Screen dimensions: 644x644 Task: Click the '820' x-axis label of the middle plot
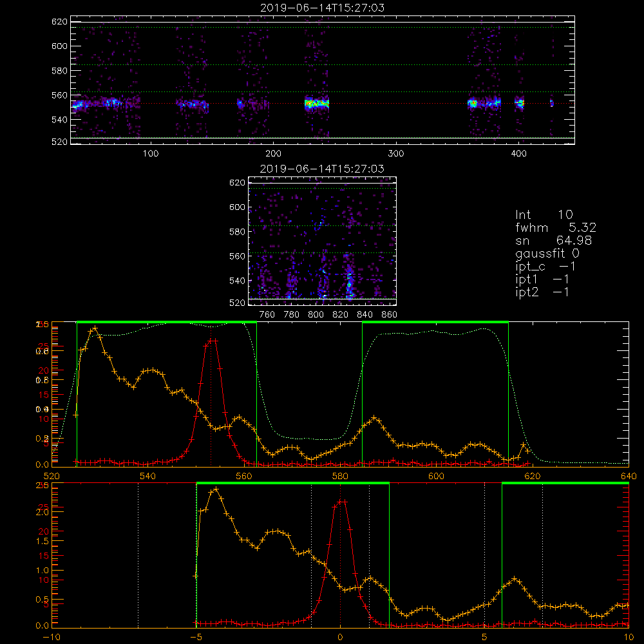341,315
